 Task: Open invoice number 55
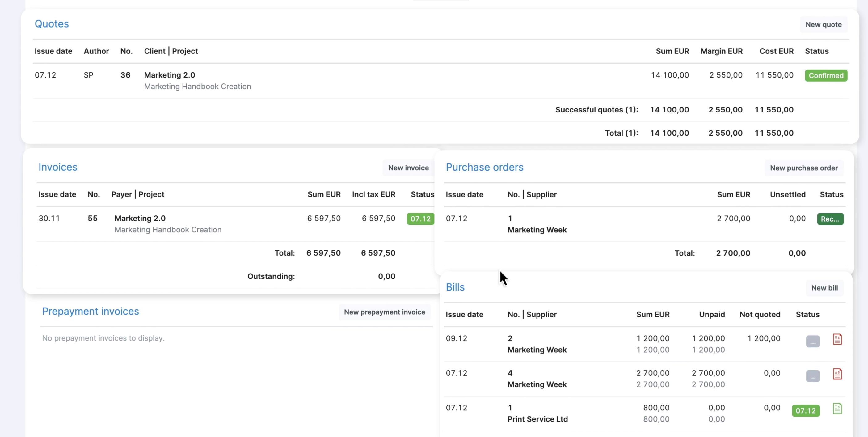point(93,218)
